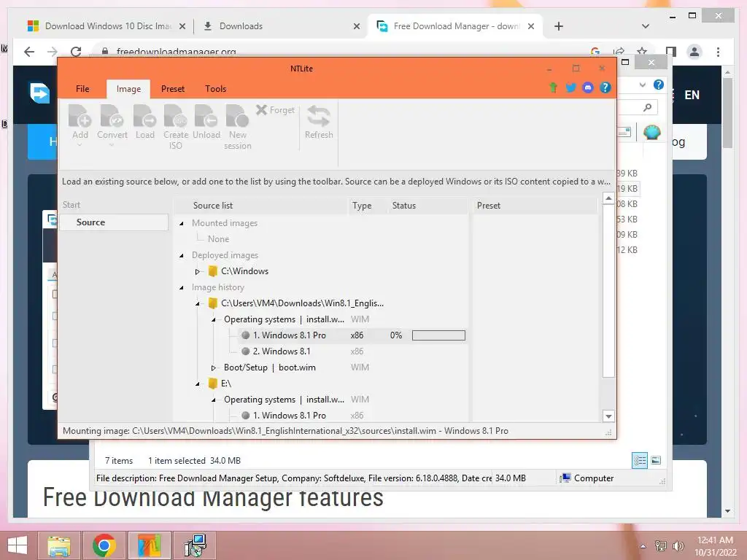Viewport: 747px width, 560px height.
Task: Reload the Chrome page
Action: 76,52
